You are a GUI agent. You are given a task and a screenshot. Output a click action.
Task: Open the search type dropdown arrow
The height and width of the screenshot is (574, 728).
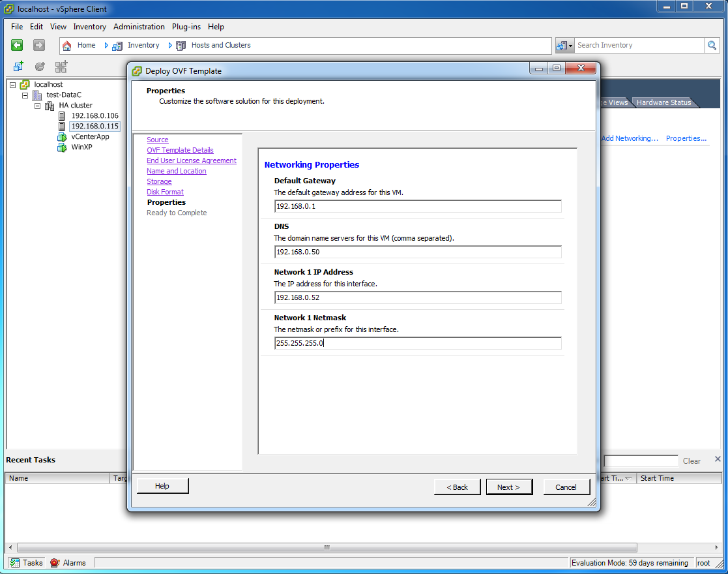571,46
